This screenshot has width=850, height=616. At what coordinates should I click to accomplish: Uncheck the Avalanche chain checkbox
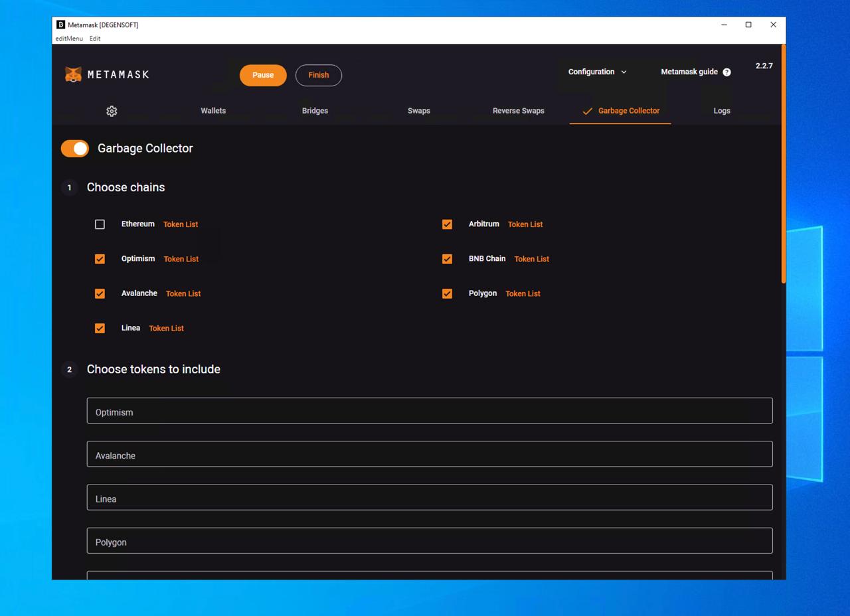[x=100, y=293]
